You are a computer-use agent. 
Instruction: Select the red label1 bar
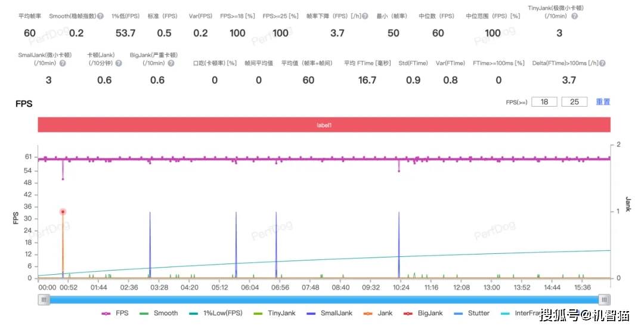coord(324,125)
